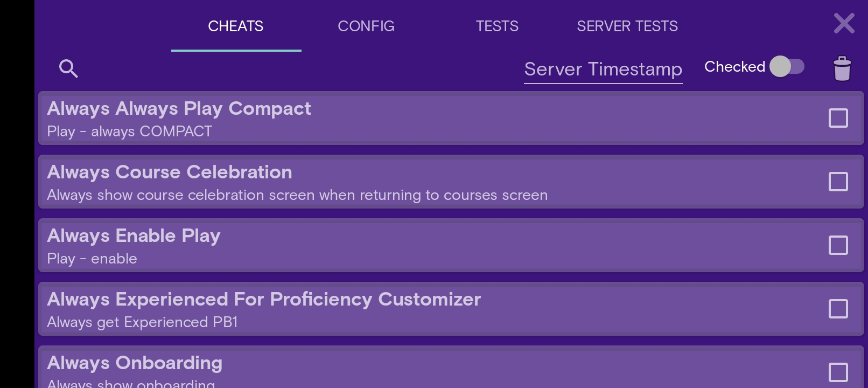Click the trash can delete icon
Image resolution: width=868 pixels, height=388 pixels.
[842, 68]
